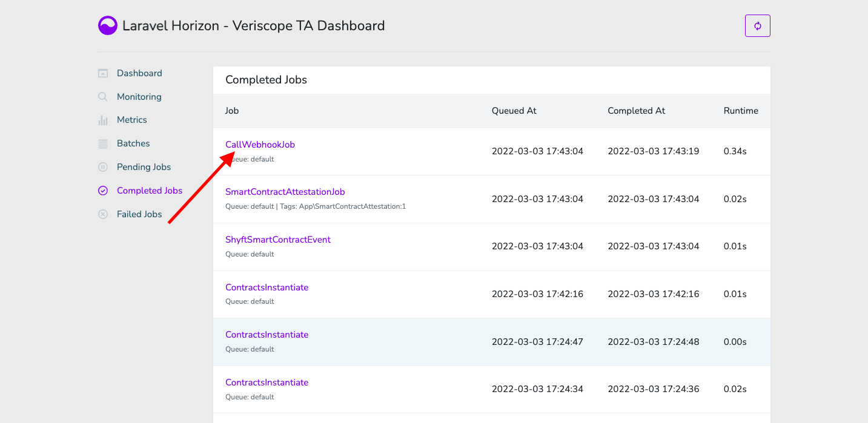Click the Laravel Horizon - Veriscope TA Dashboard title
The image size is (868, 423).
(x=253, y=26)
